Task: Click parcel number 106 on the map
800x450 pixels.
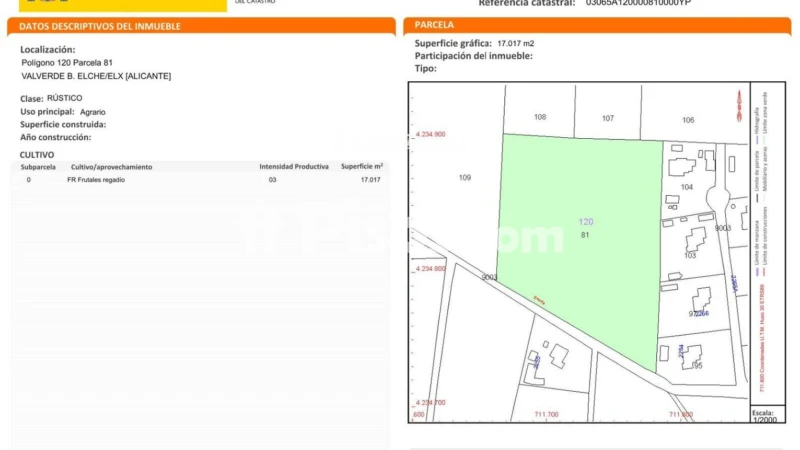Action: click(x=688, y=120)
